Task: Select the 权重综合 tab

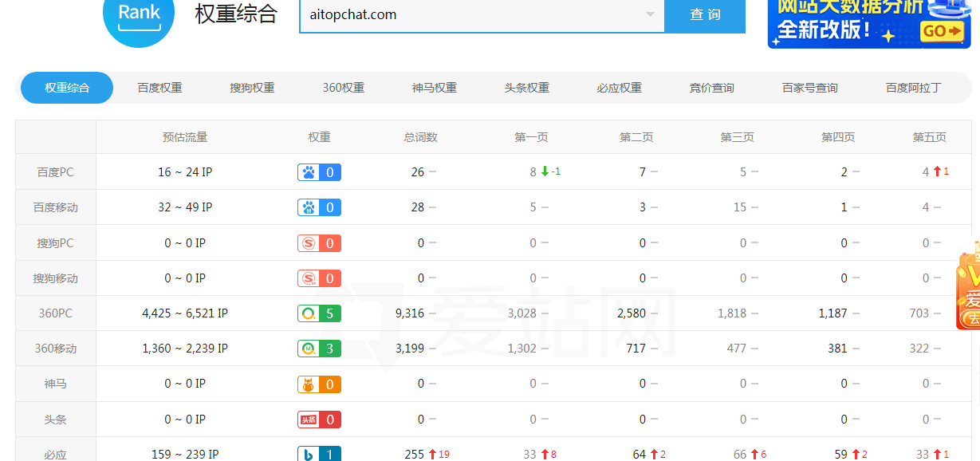Action: point(67,88)
